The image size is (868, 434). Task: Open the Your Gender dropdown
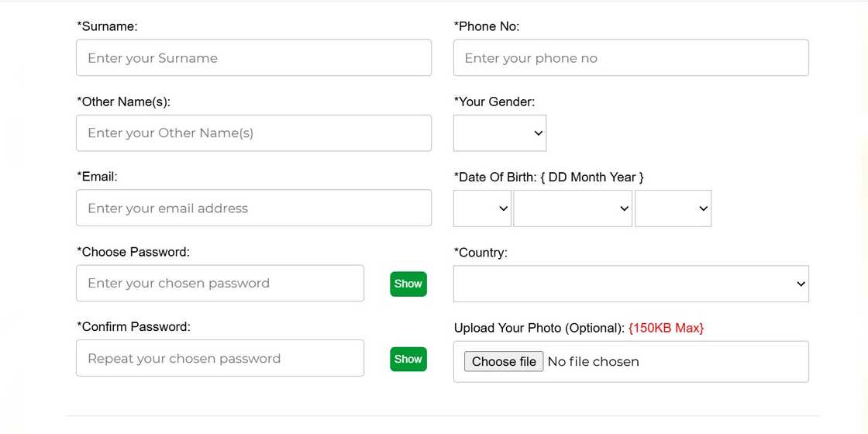tap(500, 133)
